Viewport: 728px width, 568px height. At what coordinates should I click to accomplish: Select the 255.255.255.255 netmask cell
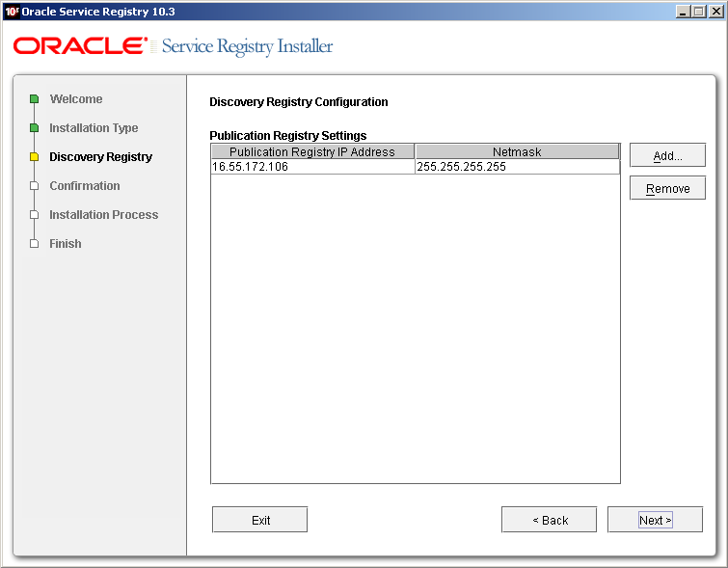517,167
